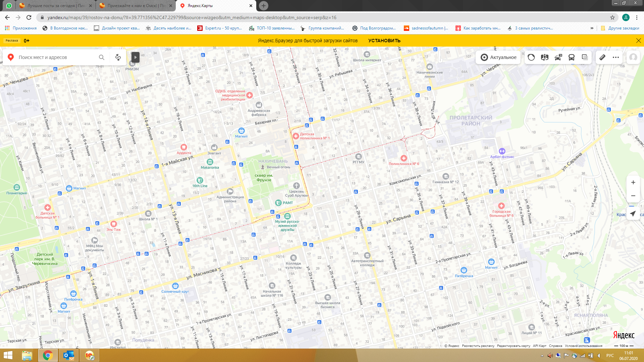Select the ruler distance tool
644x362 pixels.
[x=602, y=57]
